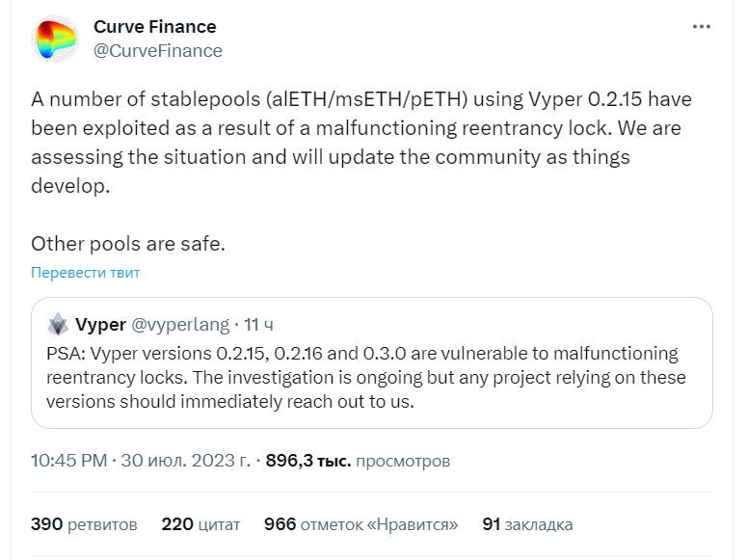View the 390 ретвитов list
Viewport: 747px width, 560px height.
[84, 524]
